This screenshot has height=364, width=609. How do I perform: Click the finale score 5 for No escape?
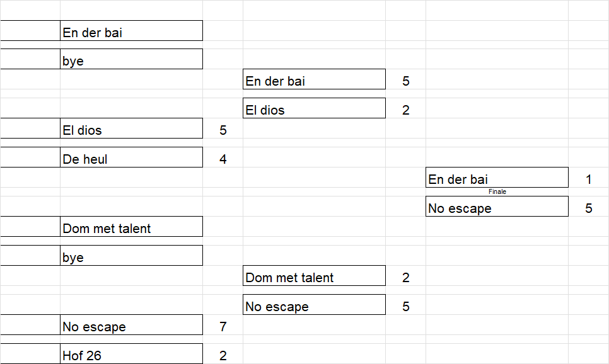589,208
